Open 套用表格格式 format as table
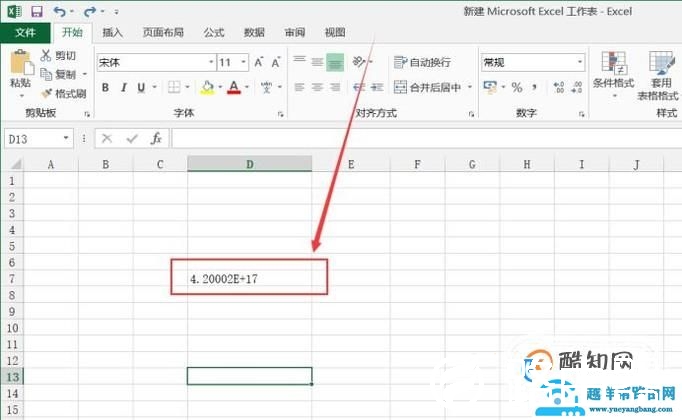This screenshot has height=420, width=682. point(659,76)
